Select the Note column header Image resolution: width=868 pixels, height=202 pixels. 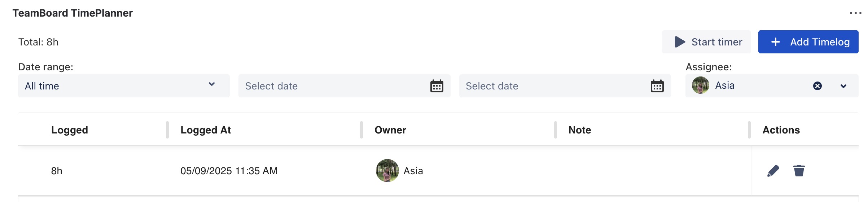(580, 130)
